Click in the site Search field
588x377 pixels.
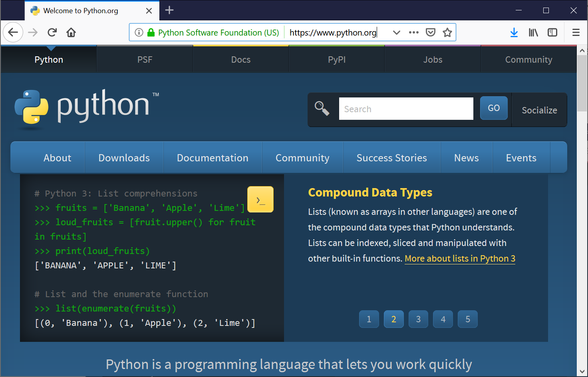click(406, 109)
